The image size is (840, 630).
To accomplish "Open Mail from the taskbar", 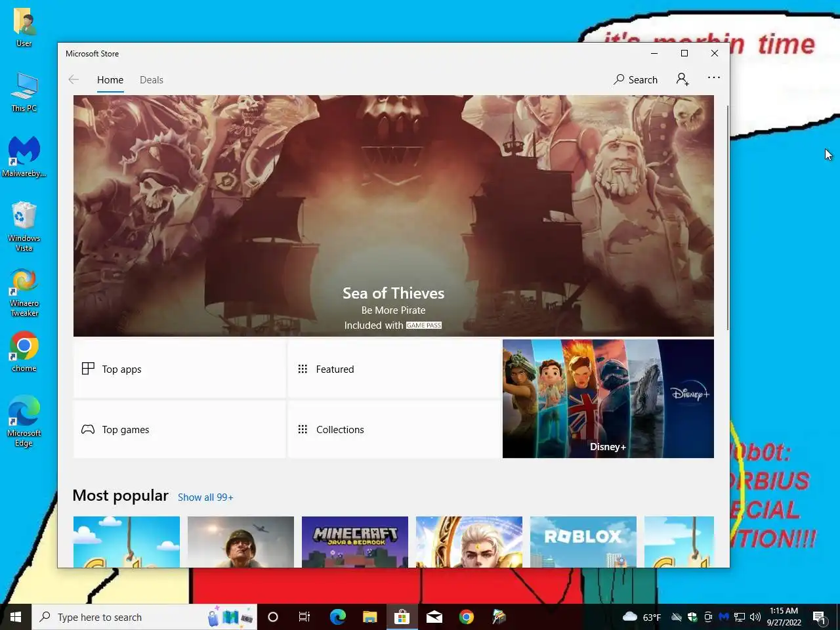I will 434,617.
